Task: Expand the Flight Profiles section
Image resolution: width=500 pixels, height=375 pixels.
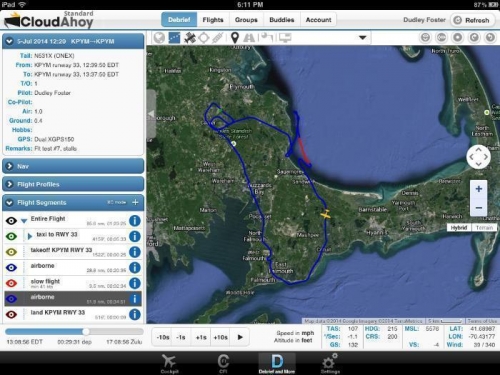Action: tap(73, 184)
